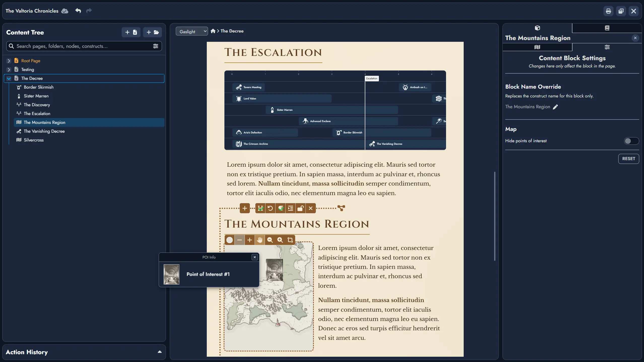The width and height of the screenshot is (644, 362).
Task: Select the crop tool on map toolbar
Action: click(x=290, y=240)
